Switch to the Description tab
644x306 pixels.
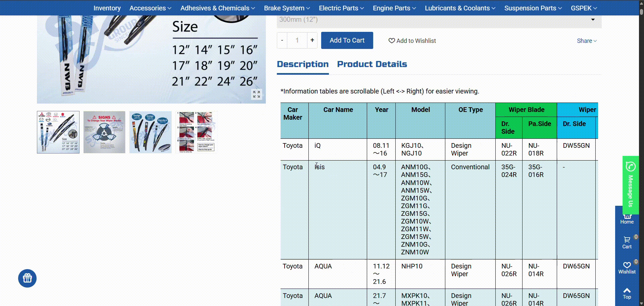pos(303,64)
